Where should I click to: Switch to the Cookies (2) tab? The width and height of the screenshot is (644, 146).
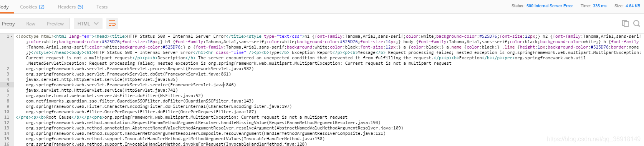[x=32, y=7]
